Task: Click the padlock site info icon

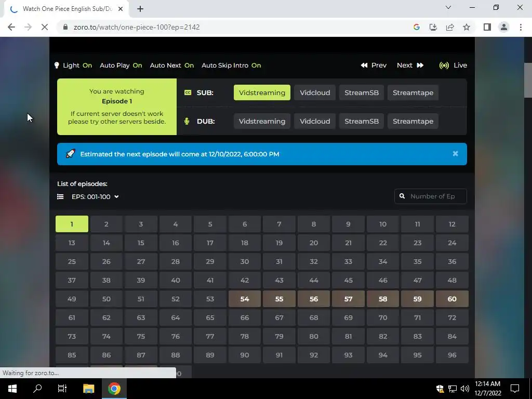Action: (x=65, y=27)
